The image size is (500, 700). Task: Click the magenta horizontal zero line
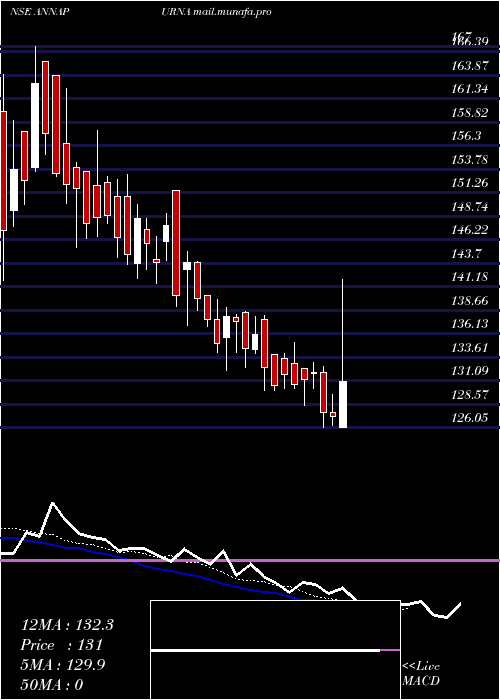coord(250,560)
